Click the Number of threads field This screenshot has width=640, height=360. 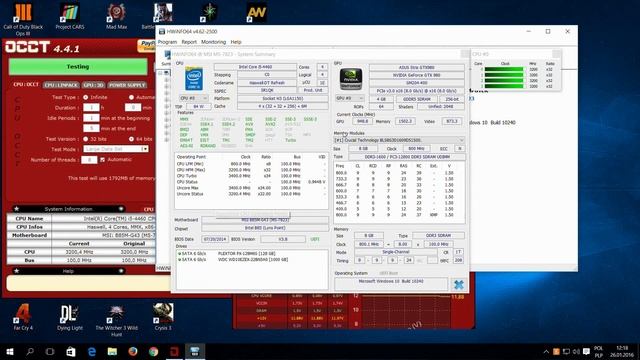tap(89, 160)
